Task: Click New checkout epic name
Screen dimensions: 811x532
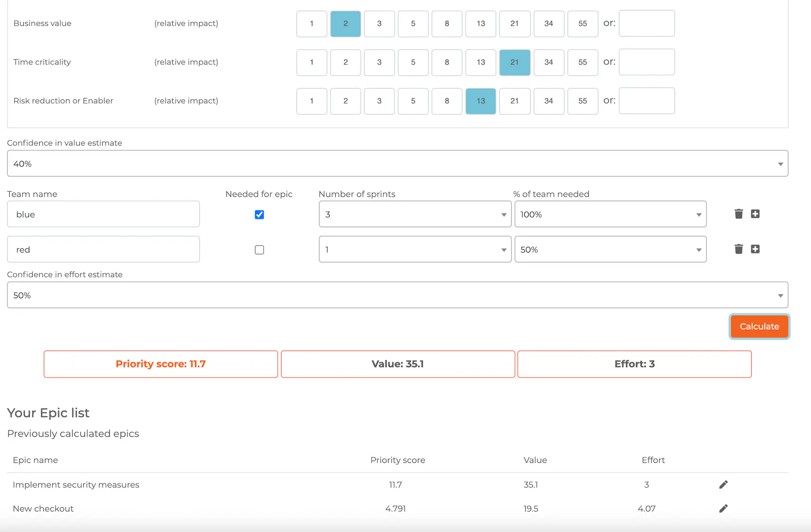Action: 43,508
